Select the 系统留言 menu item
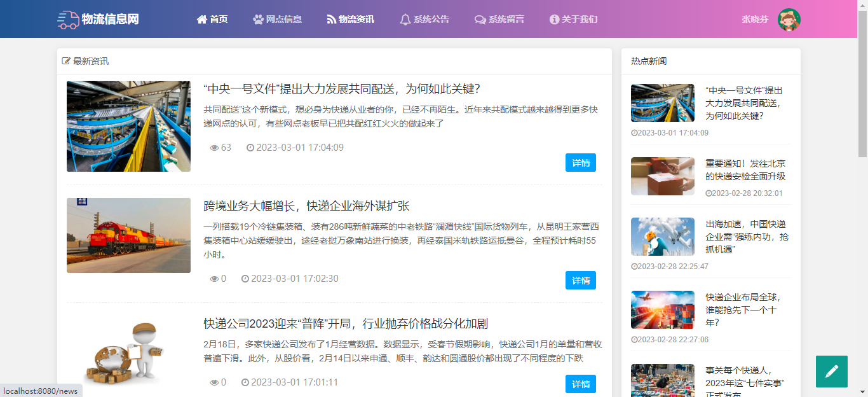 [x=499, y=20]
